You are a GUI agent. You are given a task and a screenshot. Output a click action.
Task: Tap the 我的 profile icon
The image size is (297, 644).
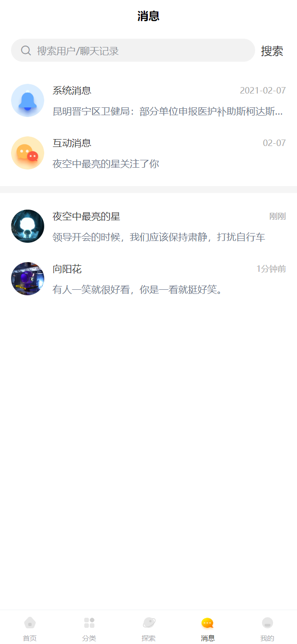[x=268, y=623]
